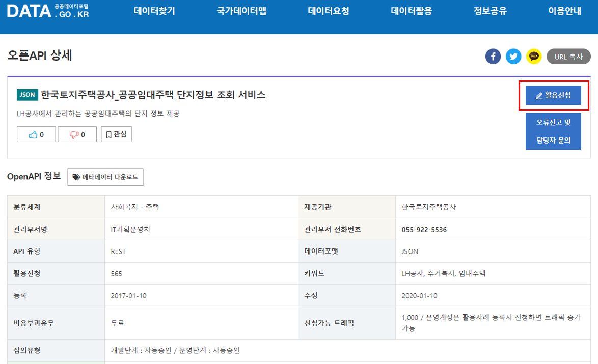This screenshot has width=598, height=364.
Task: Click the 관리부서명 label cell
Action: (x=56, y=229)
